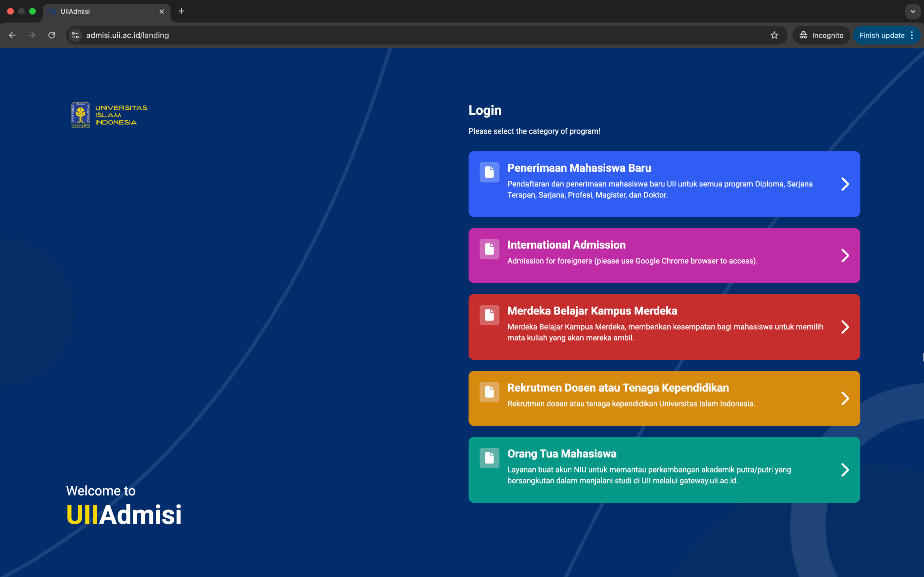Reload the page with refresh icon
Viewport: 924px width, 577px height.
(x=52, y=35)
